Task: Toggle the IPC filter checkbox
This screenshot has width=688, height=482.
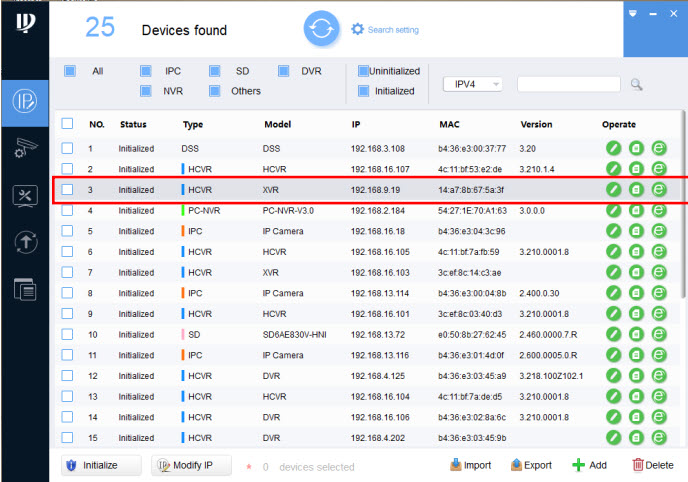Action: click(146, 71)
